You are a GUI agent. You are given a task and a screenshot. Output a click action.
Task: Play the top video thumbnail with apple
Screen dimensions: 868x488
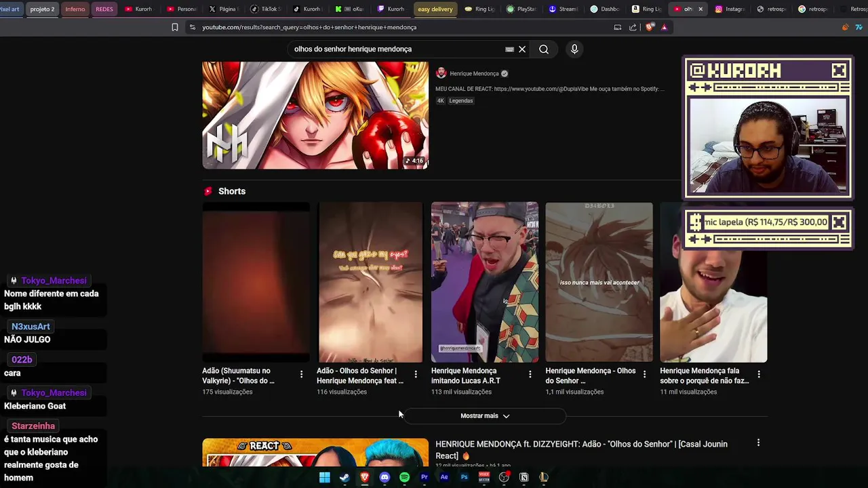click(315, 115)
